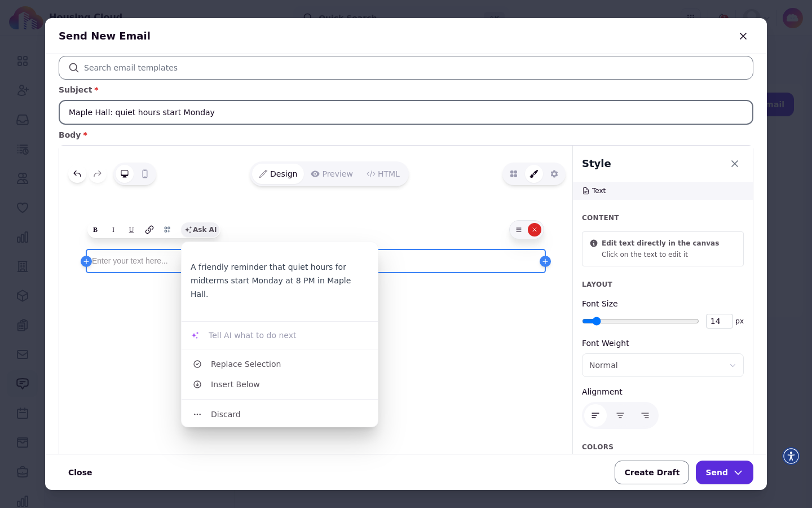The image size is (812, 508).
Task: Switch to desktop view icon
Action: coord(125,174)
